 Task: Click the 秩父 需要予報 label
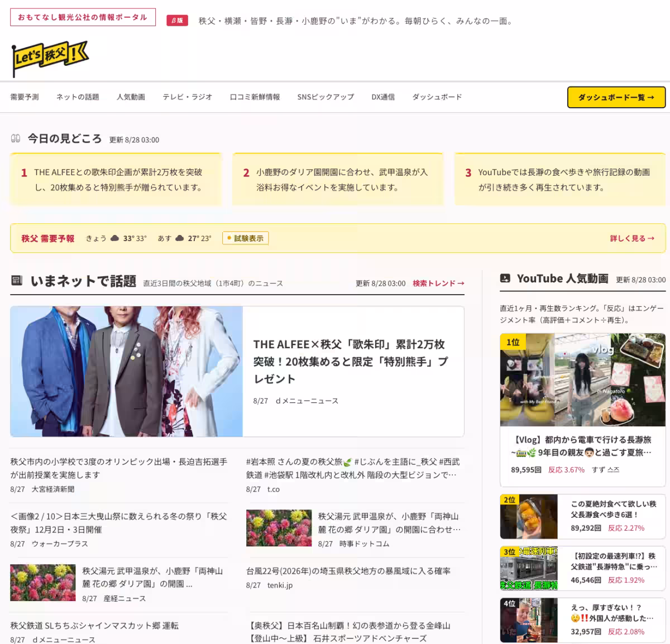[48, 238]
